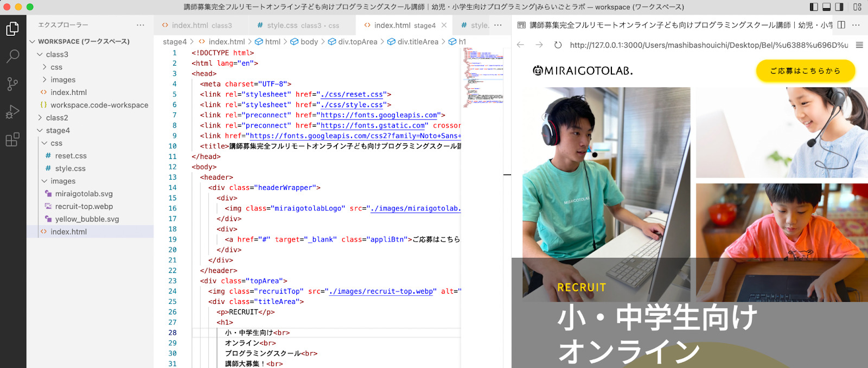
Task: Collapse the css folder under stage4
Action: (x=44, y=143)
